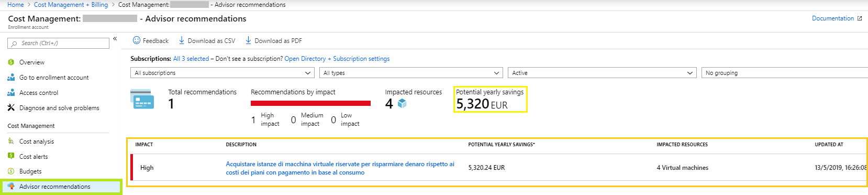Image resolution: width=868 pixels, height=195 pixels.
Task: Sort by UPDATED AT column header
Action: (x=829, y=145)
